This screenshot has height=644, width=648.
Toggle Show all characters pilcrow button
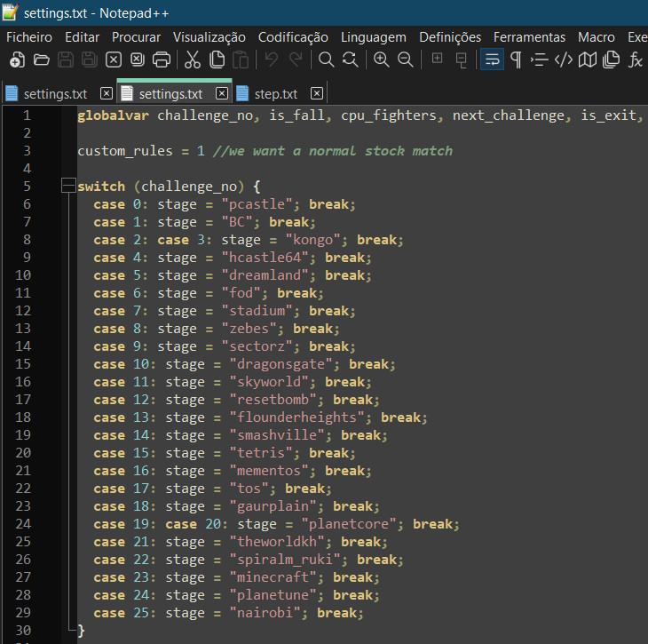pyautogui.click(x=516, y=60)
